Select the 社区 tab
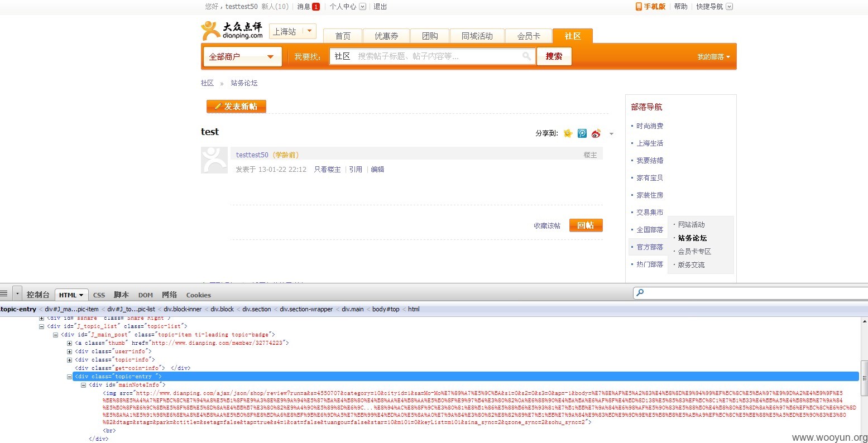This screenshot has width=868, height=443. (573, 36)
